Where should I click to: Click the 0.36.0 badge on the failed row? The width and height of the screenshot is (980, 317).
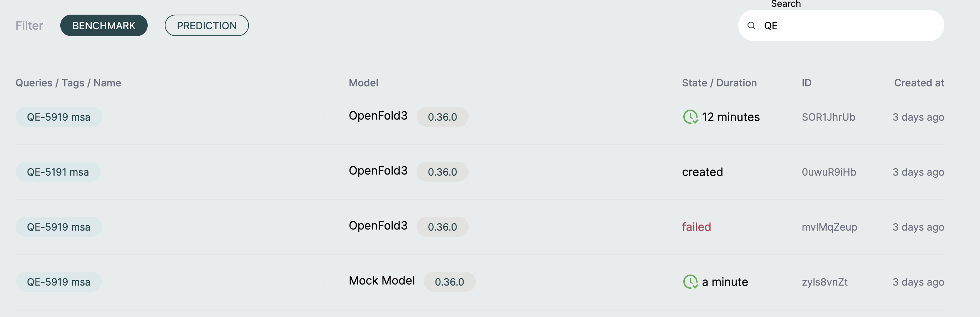pyautogui.click(x=443, y=226)
